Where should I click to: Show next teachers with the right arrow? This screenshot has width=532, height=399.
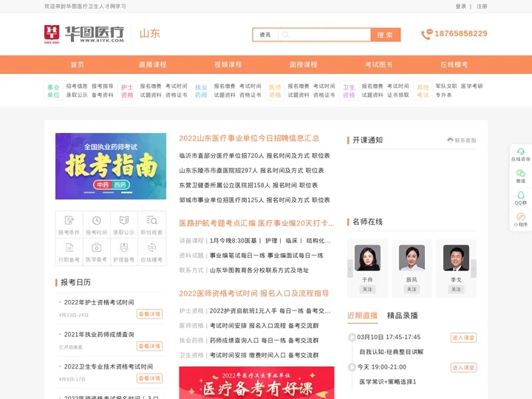474,269
